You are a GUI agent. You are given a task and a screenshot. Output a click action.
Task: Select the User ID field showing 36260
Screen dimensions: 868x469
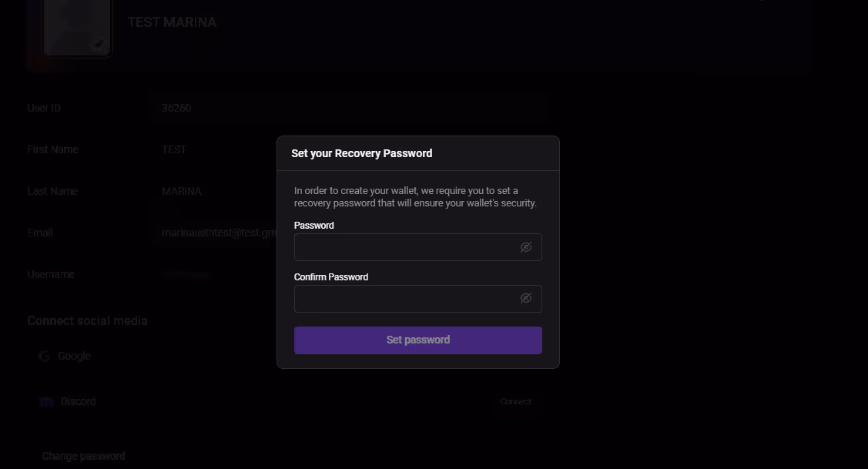(347, 108)
